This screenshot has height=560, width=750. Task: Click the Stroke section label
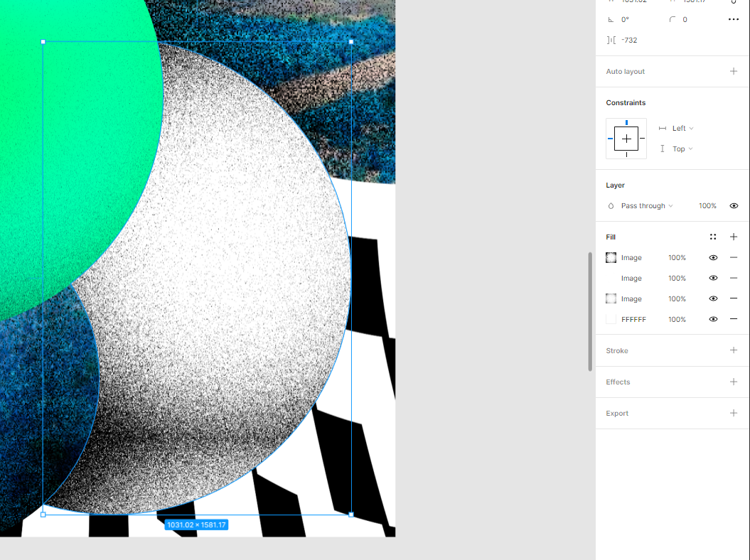coord(617,350)
